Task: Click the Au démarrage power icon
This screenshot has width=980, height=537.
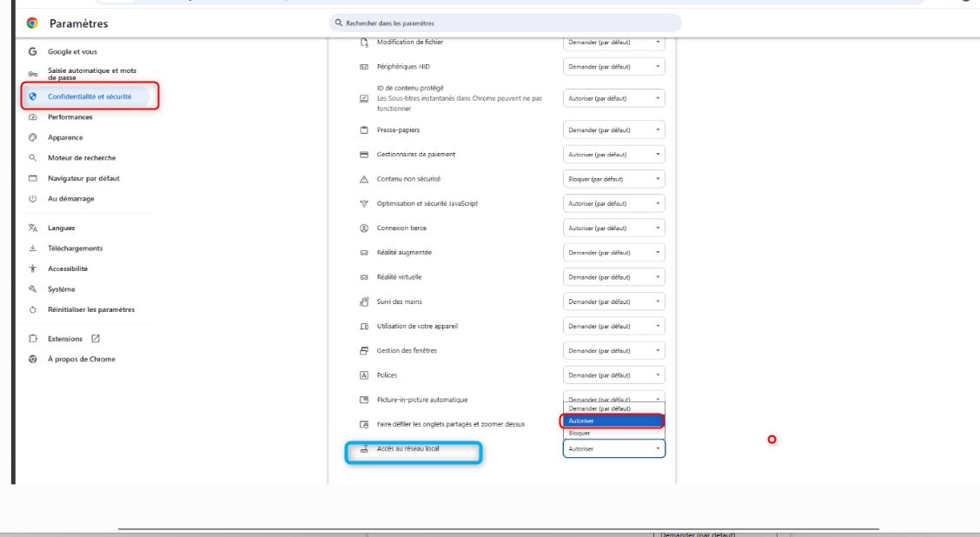Action: 32,199
